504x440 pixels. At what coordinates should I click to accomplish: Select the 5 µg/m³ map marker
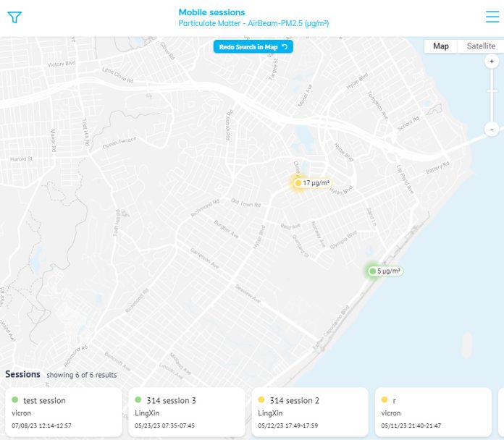[x=385, y=271]
